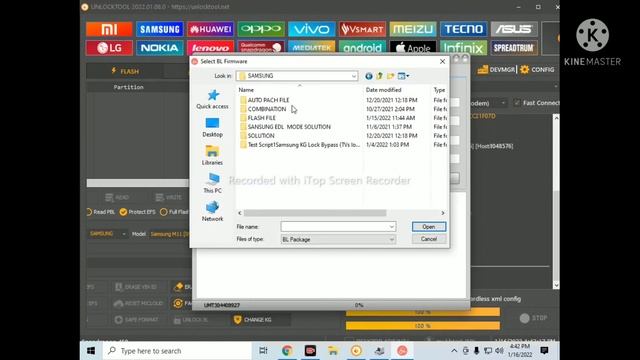The image size is (640, 360).
Task: Open the View Menu icon in dialog
Action: (x=403, y=76)
